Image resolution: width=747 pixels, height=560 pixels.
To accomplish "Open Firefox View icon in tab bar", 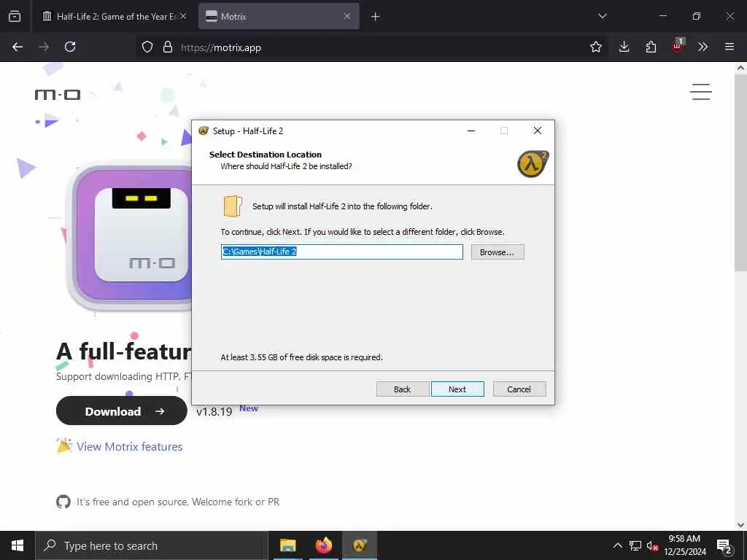I will 15,16.
